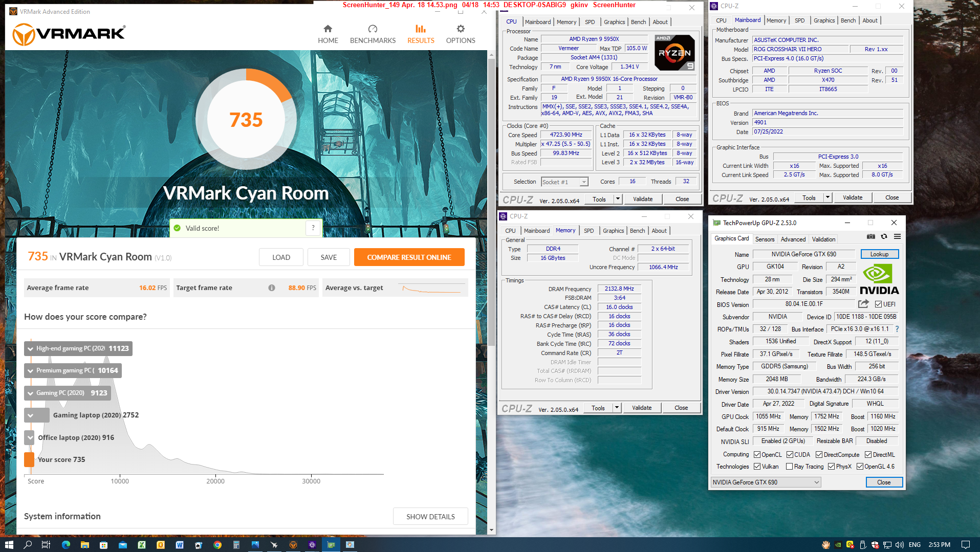Toggle OpenGL 4.6 checkbox
This screenshot has height=552, width=980.
coord(860,466)
